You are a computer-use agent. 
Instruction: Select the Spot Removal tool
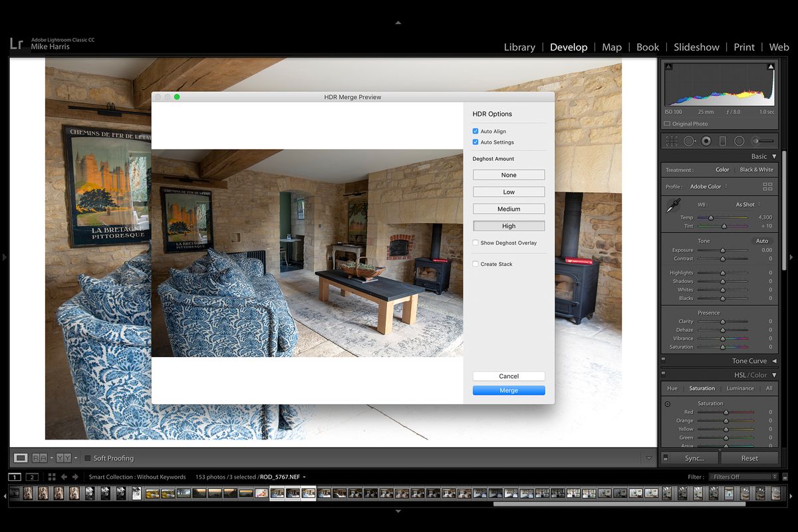690,140
